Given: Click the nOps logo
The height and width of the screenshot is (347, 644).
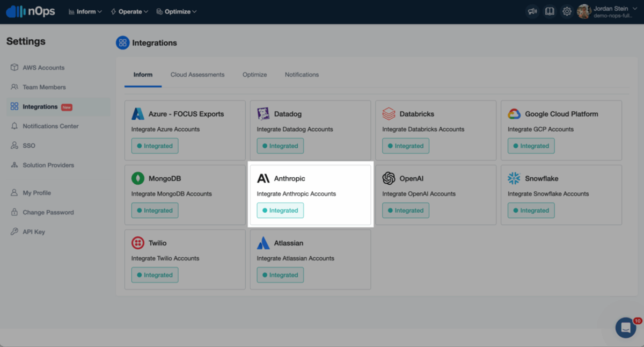Looking at the screenshot, I should click(31, 11).
